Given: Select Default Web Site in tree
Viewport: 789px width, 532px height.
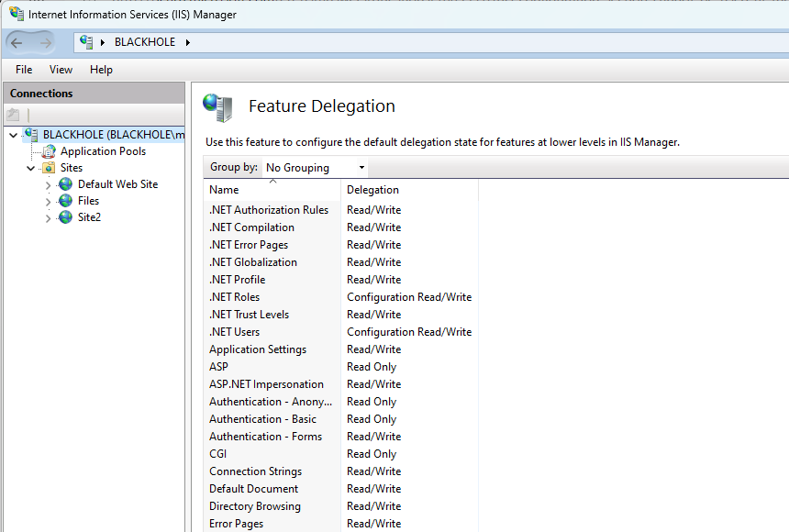Looking at the screenshot, I should (x=117, y=184).
